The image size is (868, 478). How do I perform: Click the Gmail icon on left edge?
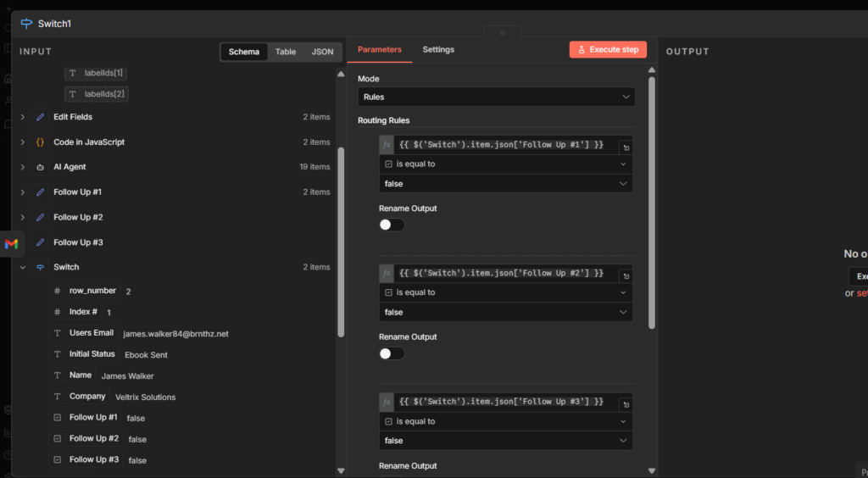11,244
